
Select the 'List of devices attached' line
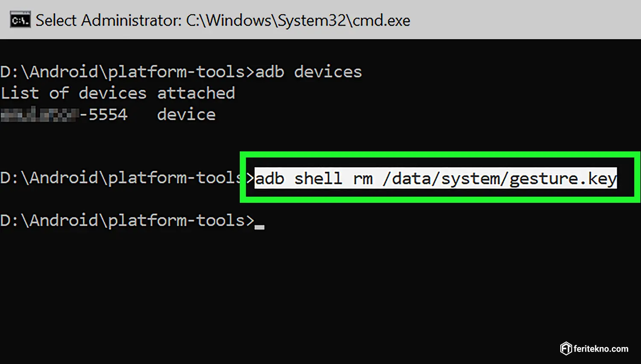[x=118, y=93]
